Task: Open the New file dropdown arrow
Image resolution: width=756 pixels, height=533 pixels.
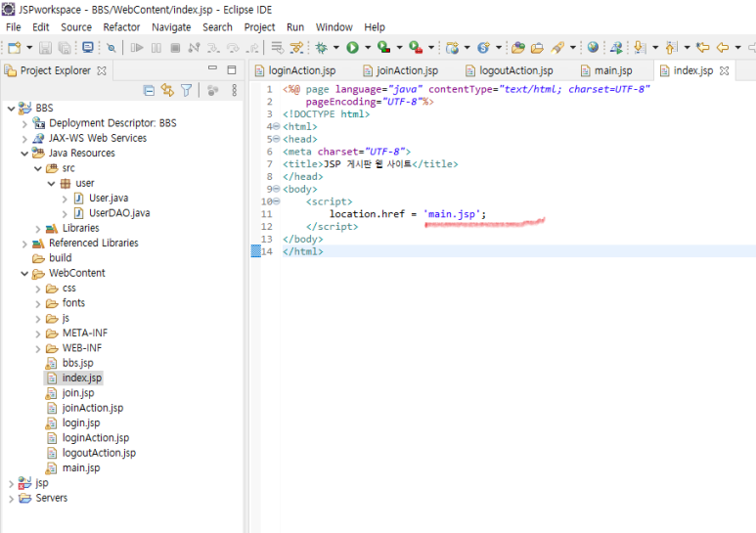Action: pyautogui.click(x=29, y=47)
